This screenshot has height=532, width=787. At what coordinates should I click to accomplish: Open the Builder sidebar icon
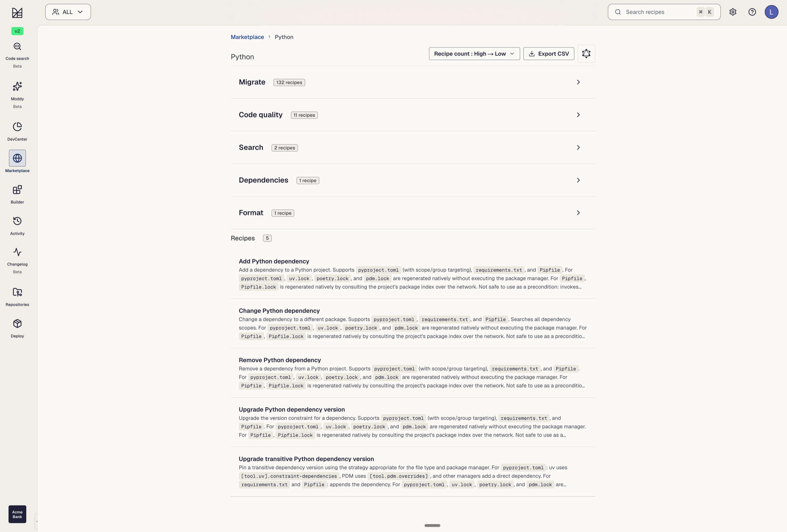pos(17,190)
